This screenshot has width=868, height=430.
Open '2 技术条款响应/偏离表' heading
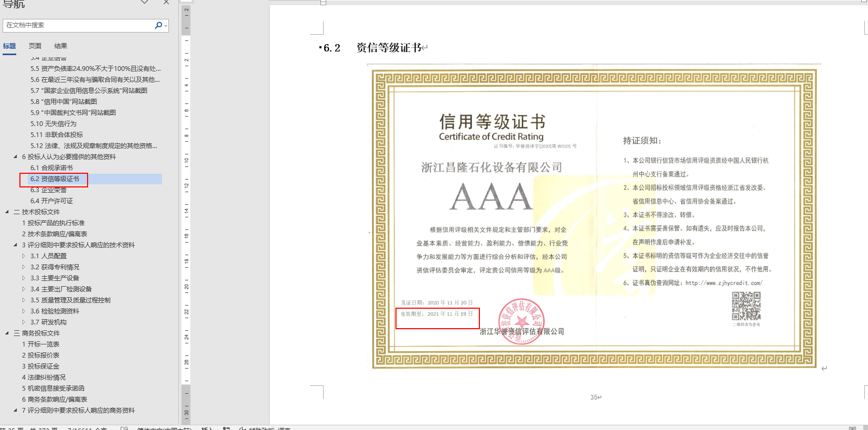click(55, 234)
